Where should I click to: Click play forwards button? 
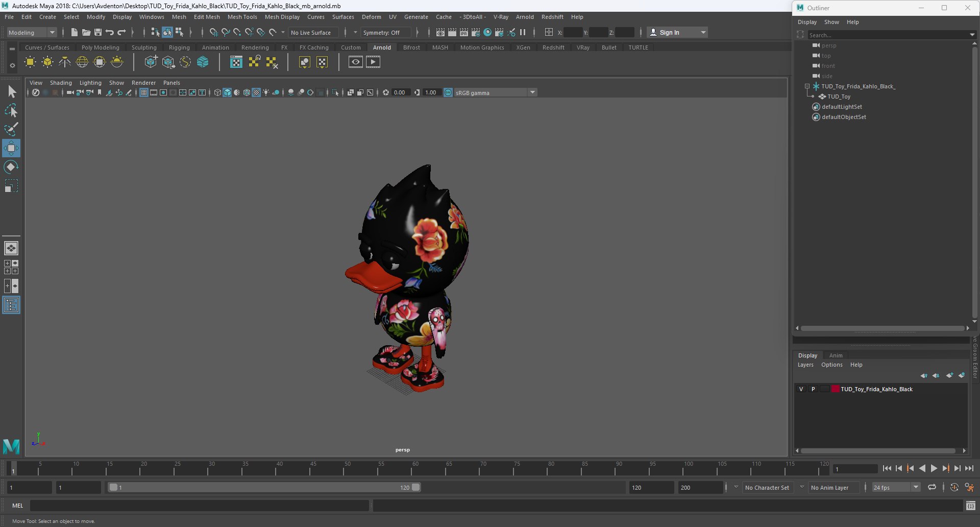pos(934,468)
